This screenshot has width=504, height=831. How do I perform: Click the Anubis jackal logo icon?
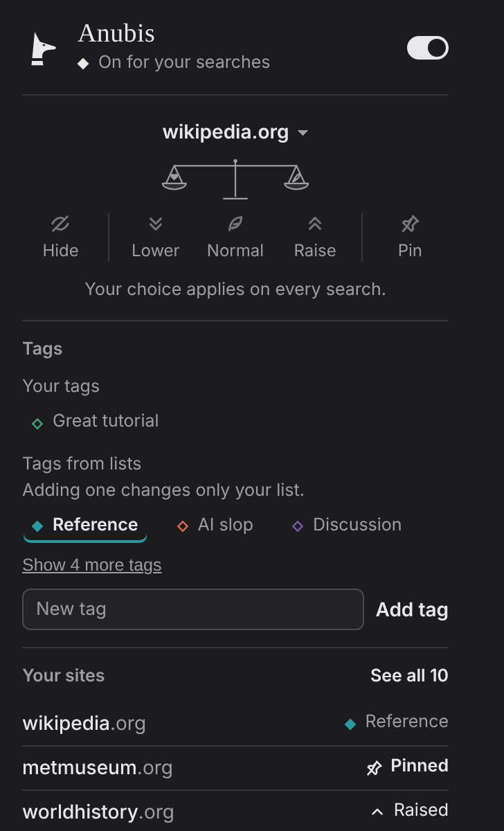[43, 50]
